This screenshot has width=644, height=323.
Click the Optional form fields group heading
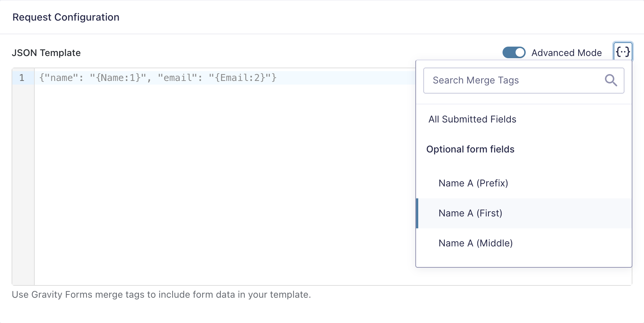tap(470, 149)
